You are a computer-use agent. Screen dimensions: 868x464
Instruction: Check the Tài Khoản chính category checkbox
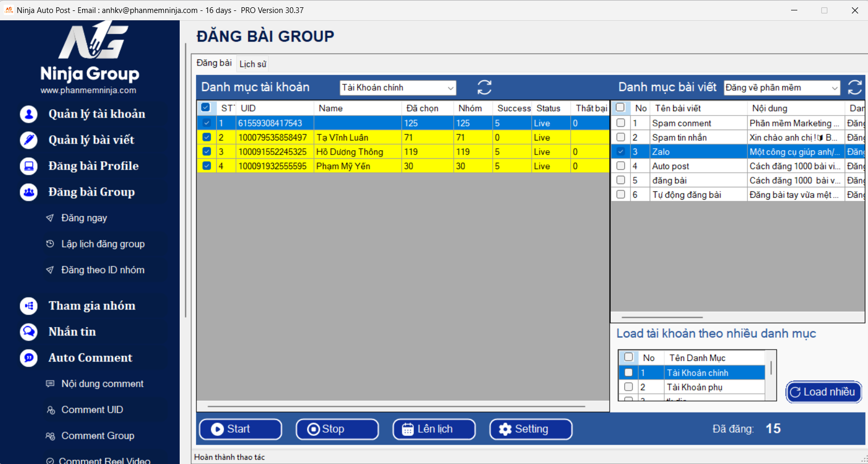click(628, 372)
